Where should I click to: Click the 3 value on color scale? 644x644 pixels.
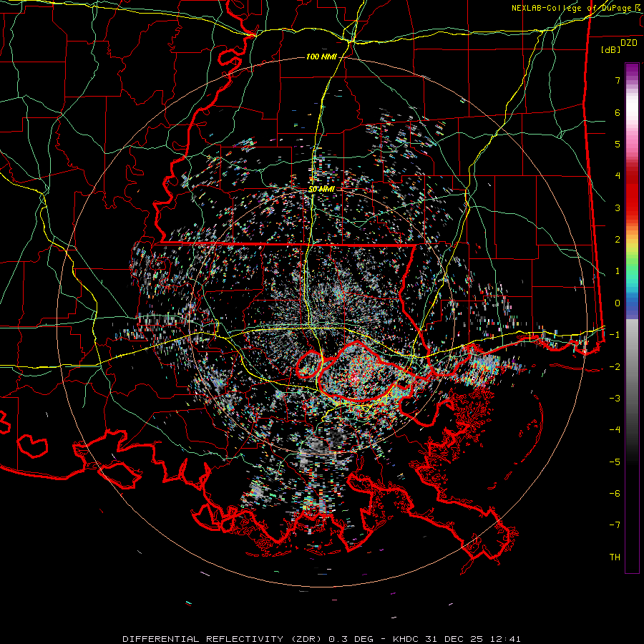(618, 208)
